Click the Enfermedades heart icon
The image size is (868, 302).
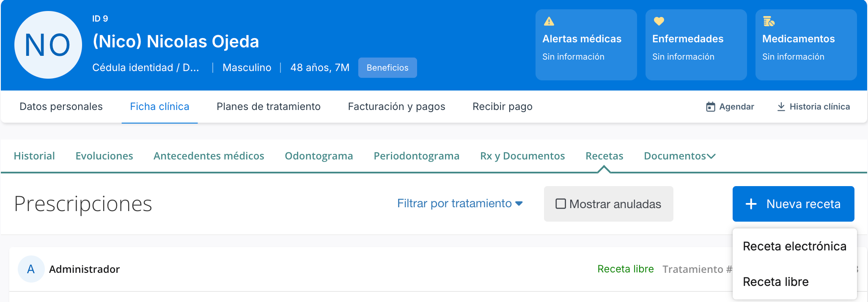659,21
